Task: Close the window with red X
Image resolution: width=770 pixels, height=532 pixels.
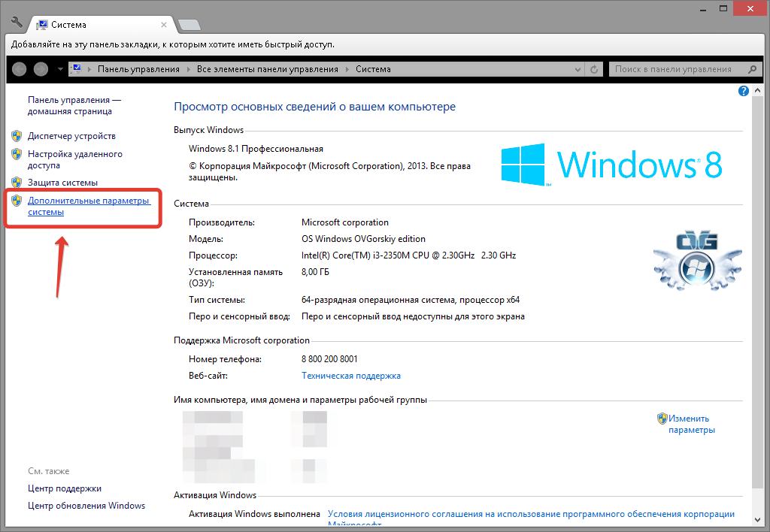Action: pyautogui.click(x=750, y=8)
